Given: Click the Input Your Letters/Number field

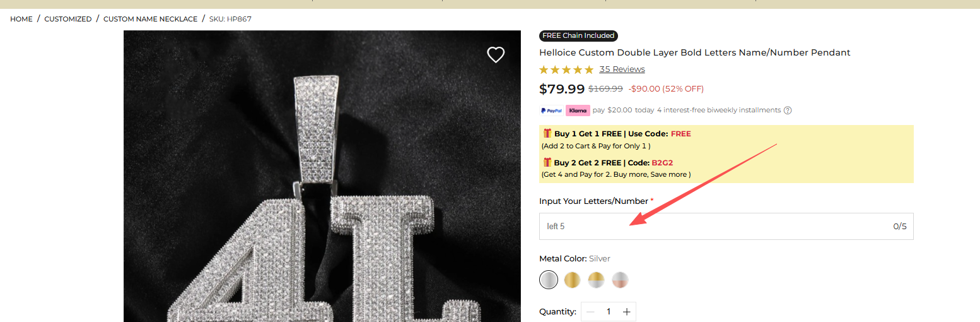Looking at the screenshot, I should 713,227.
